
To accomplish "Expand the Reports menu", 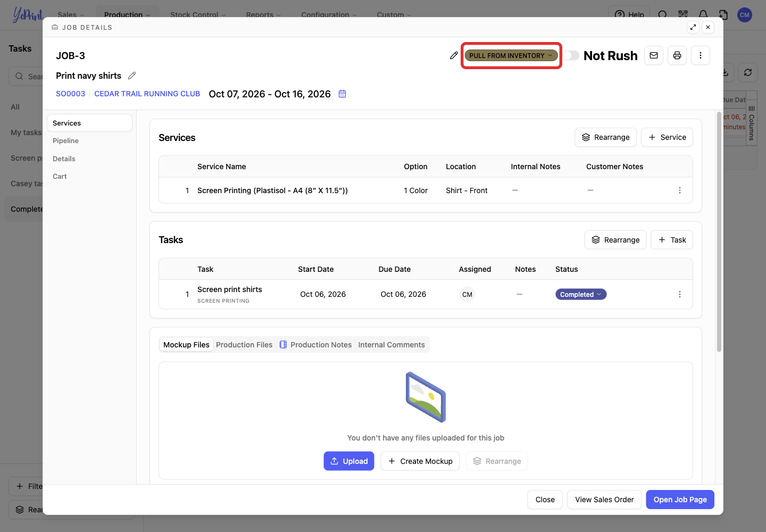I will (263, 15).
